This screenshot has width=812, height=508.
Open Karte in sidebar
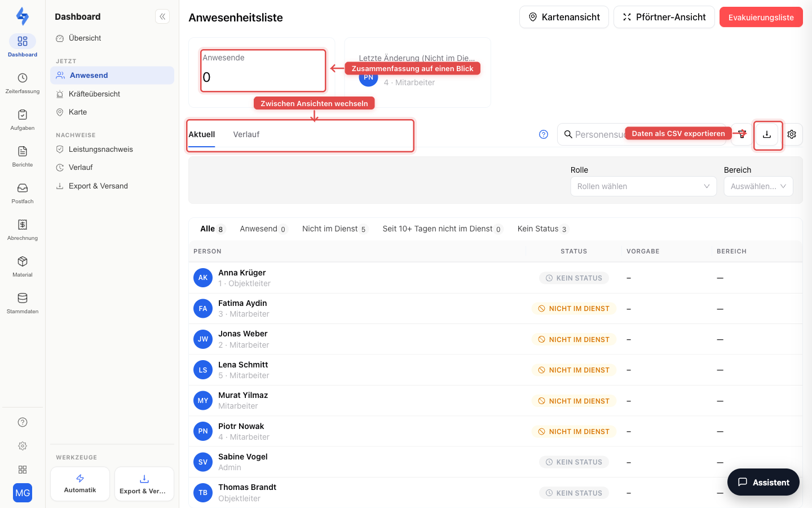point(112,112)
